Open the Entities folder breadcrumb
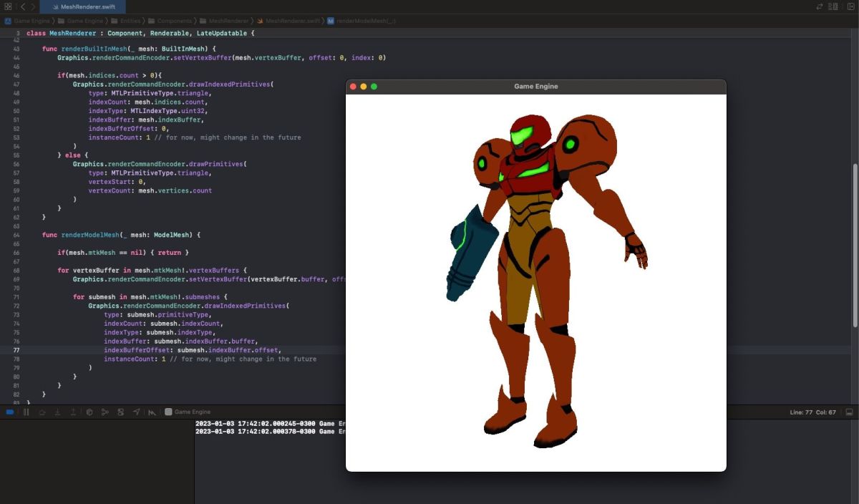The image size is (859, 504). [125, 21]
